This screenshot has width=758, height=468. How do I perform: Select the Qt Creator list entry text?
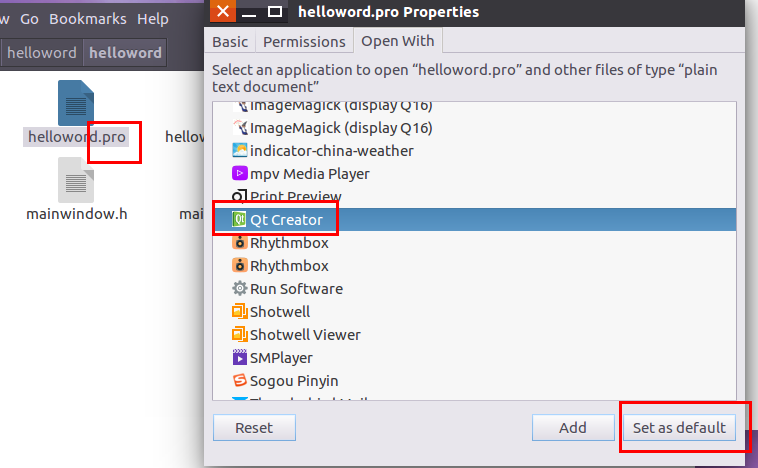click(x=286, y=219)
